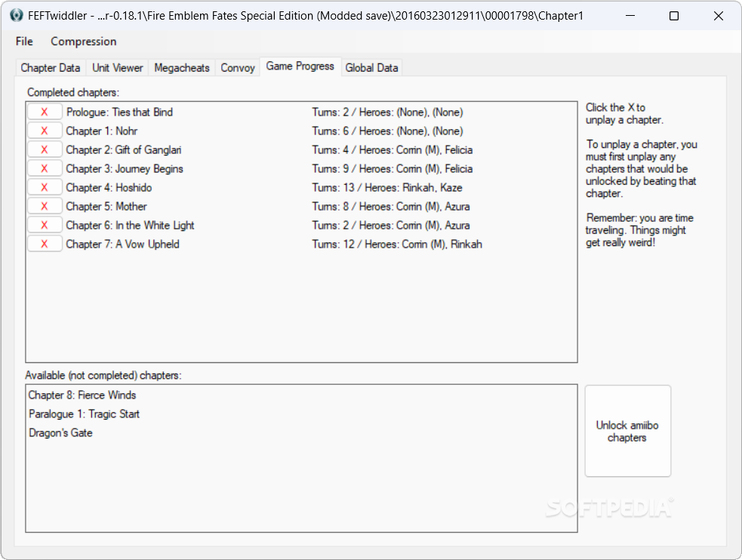
Task: Click X beside Chapter 2: Gift of Ganglari
Action: [x=45, y=149]
